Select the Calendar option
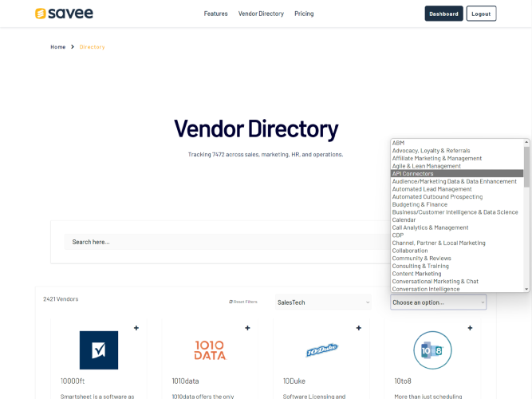532x399 pixels. [x=457, y=219]
